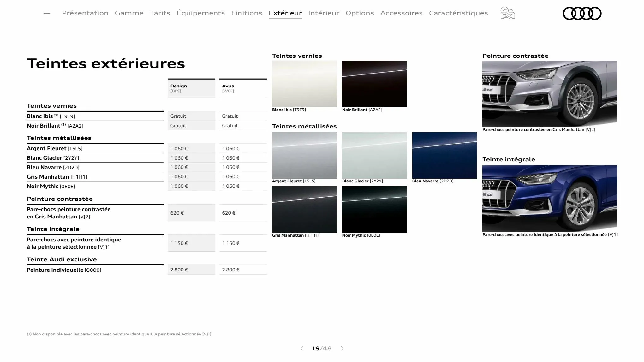
Task: Select the Extérieur tab
Action: (x=285, y=13)
